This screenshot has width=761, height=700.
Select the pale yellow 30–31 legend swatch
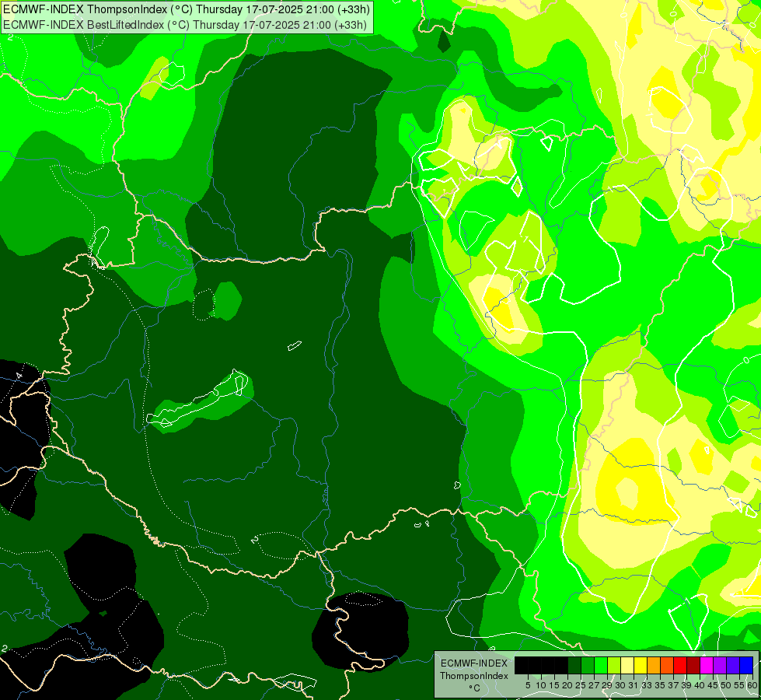point(627,666)
